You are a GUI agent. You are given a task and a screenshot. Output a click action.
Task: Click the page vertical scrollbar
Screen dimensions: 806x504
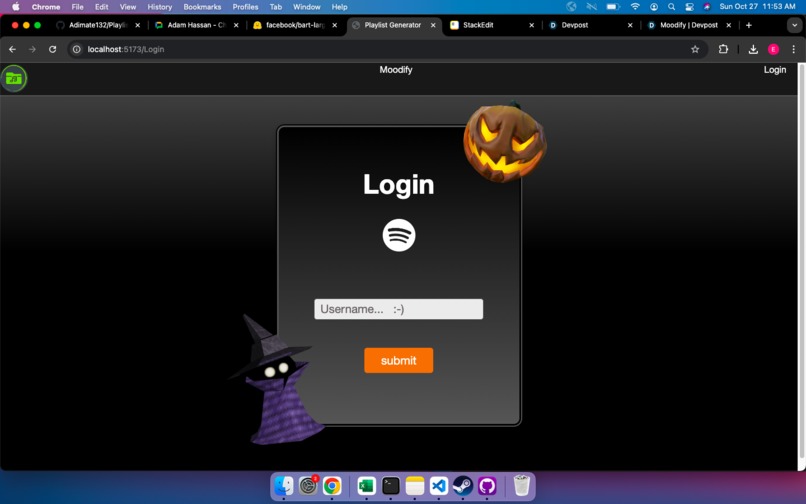(x=801, y=262)
